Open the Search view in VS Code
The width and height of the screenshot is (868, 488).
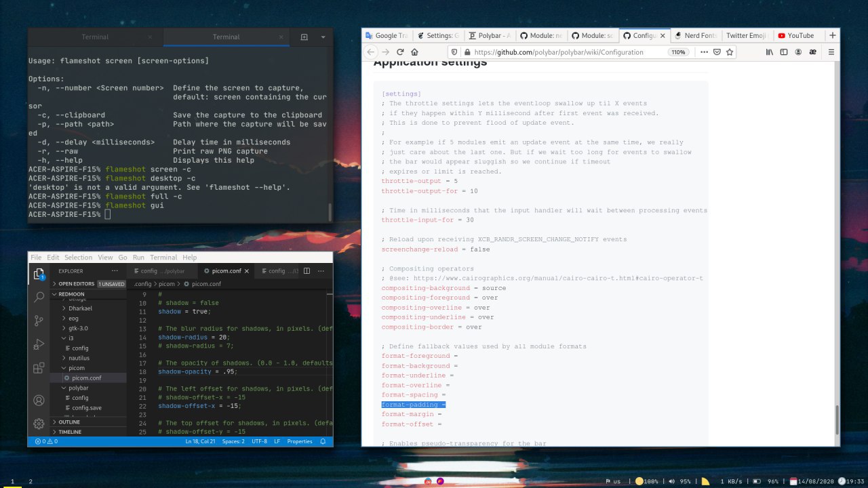39,297
